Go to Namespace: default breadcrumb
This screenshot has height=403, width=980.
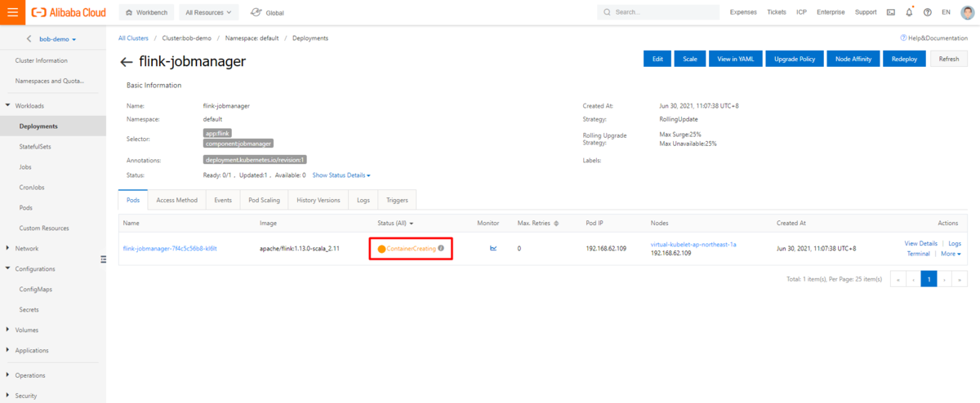click(252, 38)
